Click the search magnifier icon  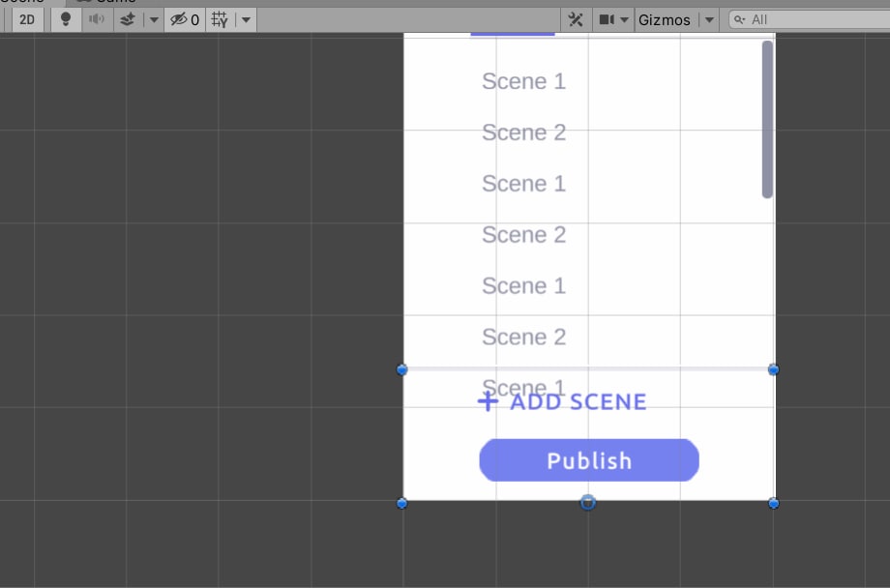coord(740,20)
